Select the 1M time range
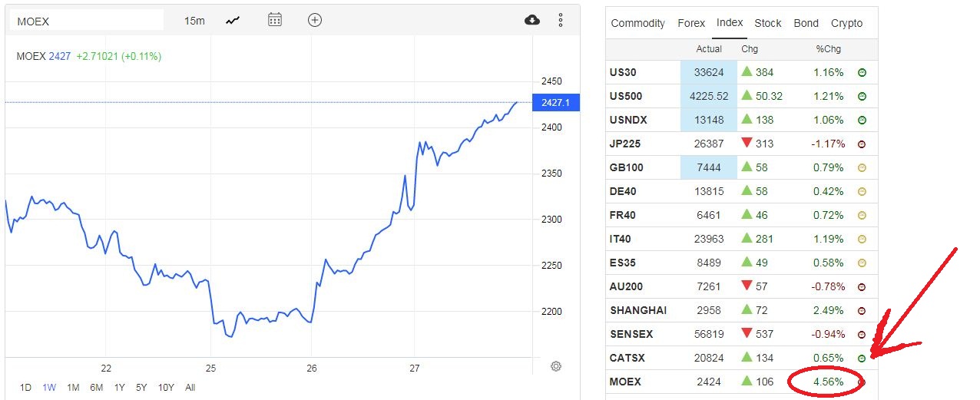Image resolution: width=980 pixels, height=400 pixels. (73, 388)
